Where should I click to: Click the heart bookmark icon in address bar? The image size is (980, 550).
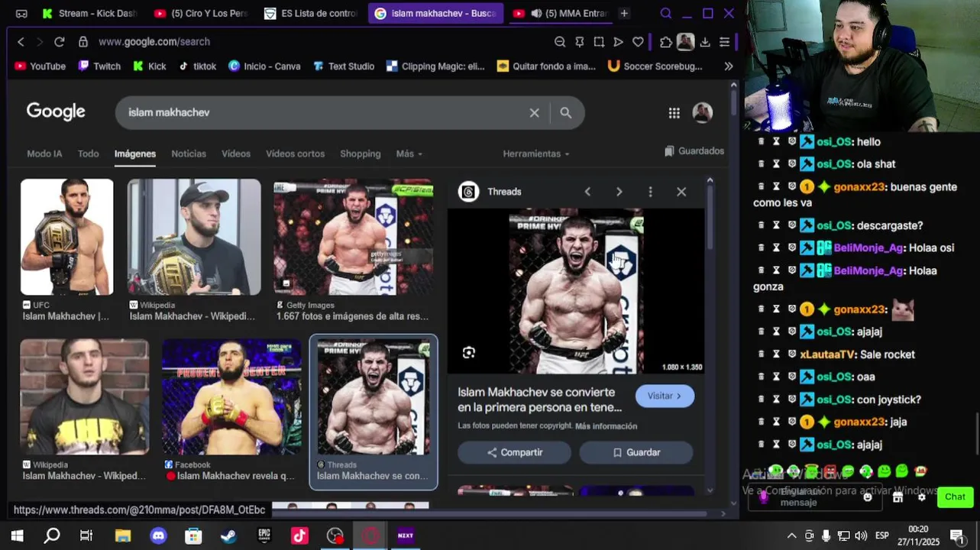point(638,42)
